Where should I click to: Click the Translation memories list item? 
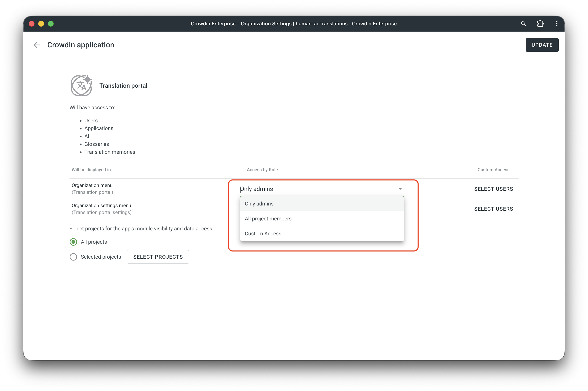[110, 152]
